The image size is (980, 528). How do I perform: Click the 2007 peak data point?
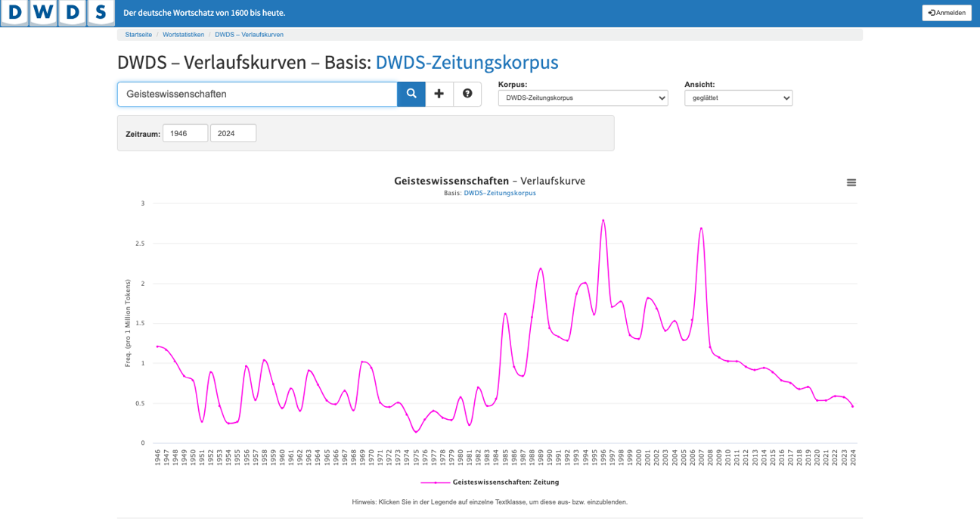[x=701, y=228]
